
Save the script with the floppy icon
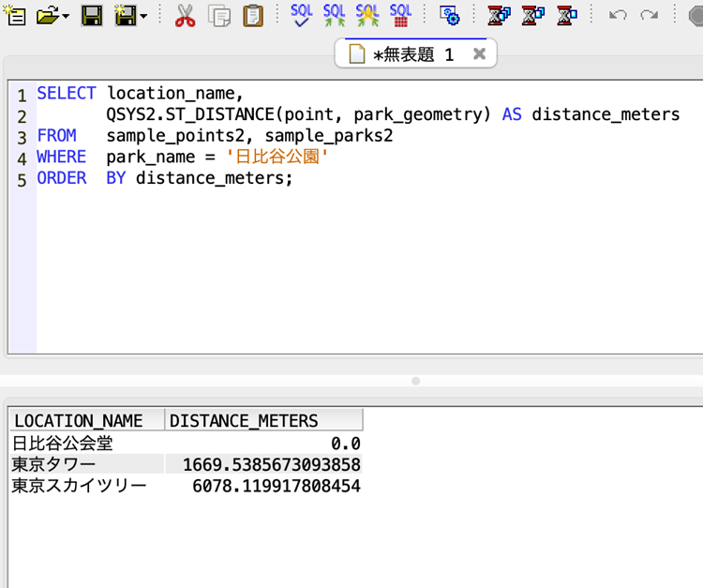coord(92,15)
